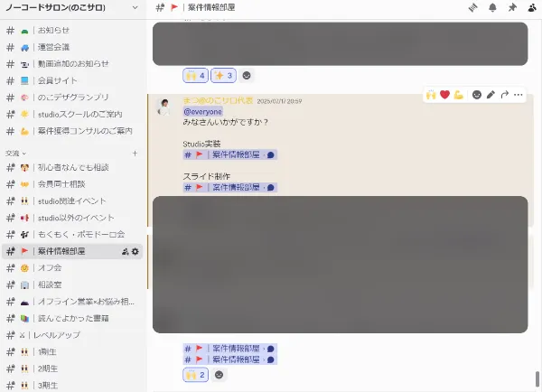Open message link under Studio実装

tap(229, 154)
